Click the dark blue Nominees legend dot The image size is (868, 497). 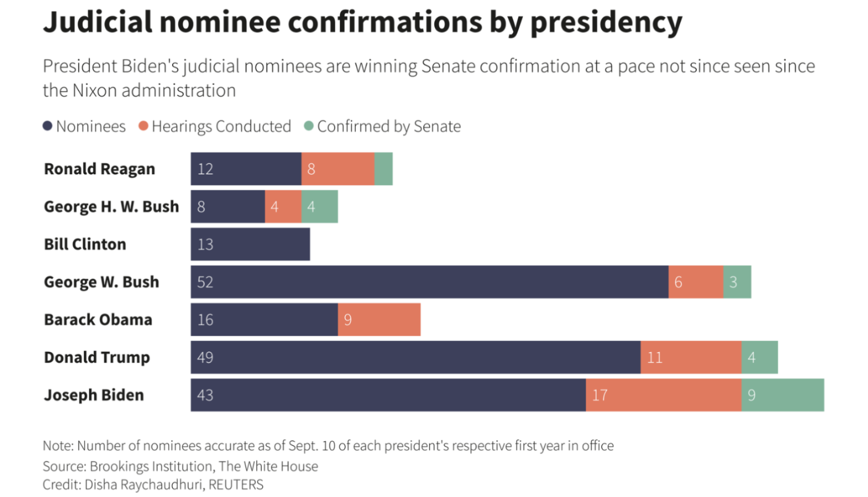47,126
